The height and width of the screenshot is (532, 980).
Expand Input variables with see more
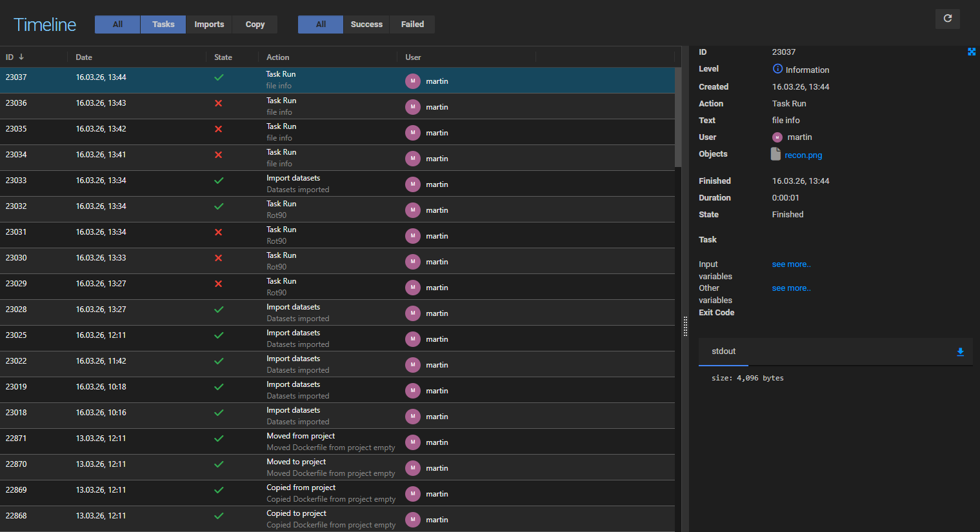tap(791, 264)
